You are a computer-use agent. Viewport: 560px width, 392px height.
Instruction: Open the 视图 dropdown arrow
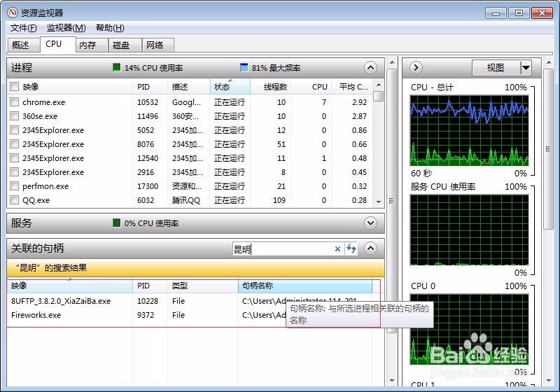526,67
